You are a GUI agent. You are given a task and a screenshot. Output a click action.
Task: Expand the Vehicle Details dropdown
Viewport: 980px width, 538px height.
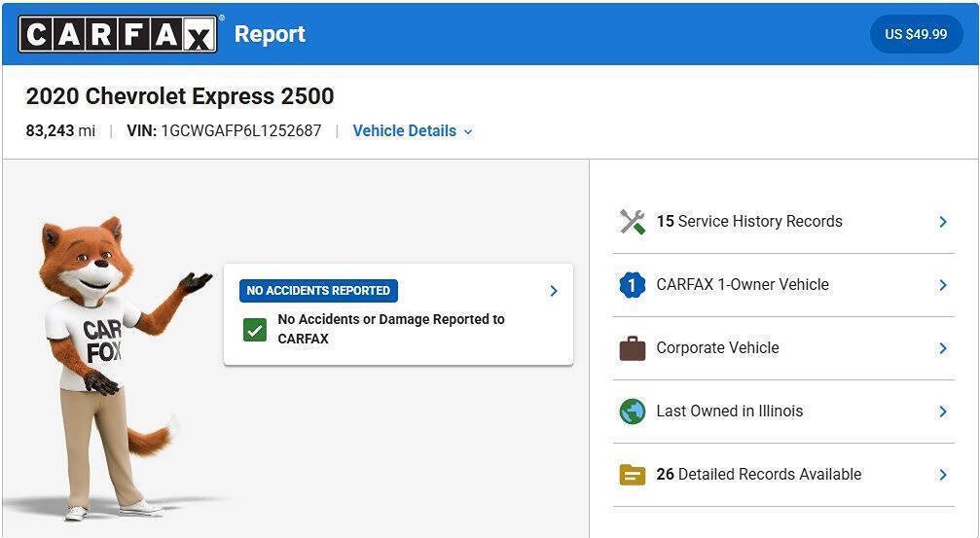click(x=413, y=131)
